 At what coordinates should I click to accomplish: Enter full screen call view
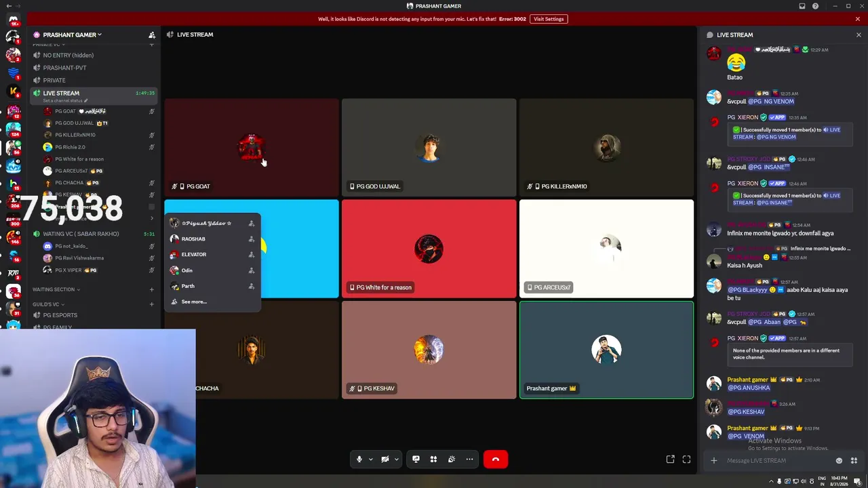click(686, 460)
